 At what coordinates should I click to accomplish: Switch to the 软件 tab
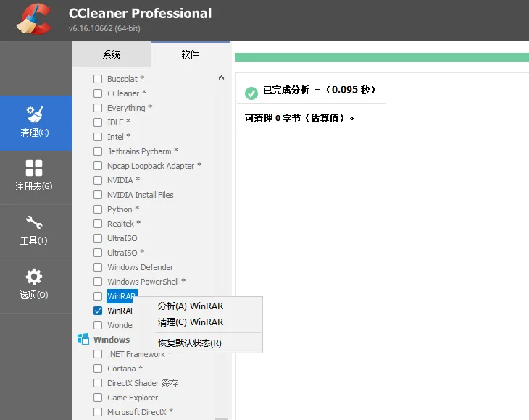click(x=191, y=54)
